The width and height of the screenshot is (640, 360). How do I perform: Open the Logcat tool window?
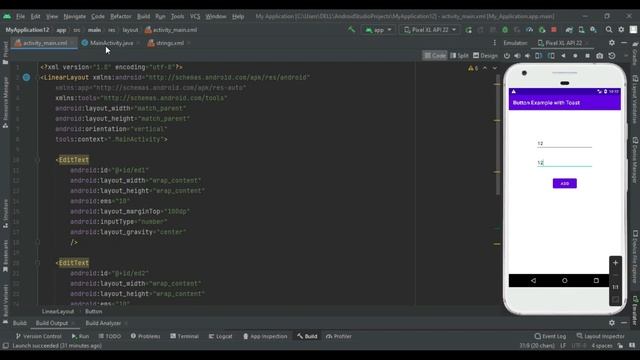(220, 336)
